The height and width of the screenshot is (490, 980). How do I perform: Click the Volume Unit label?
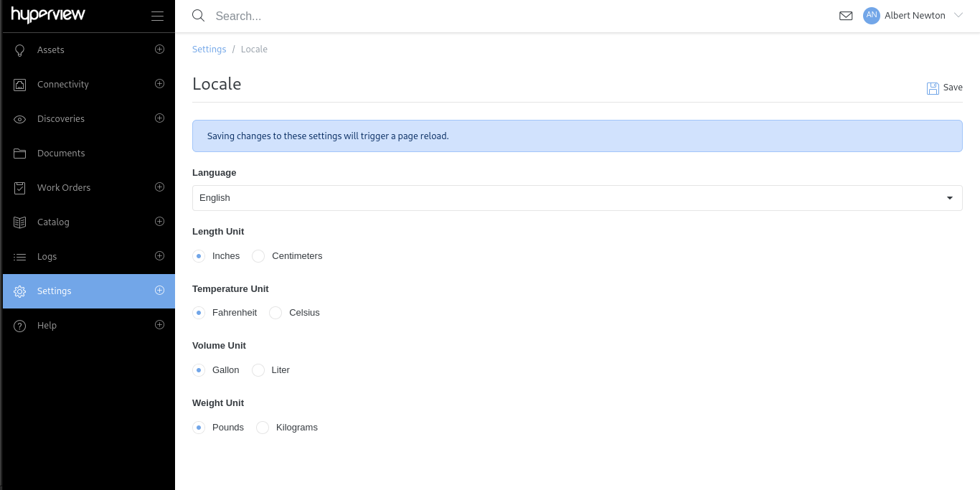(219, 346)
